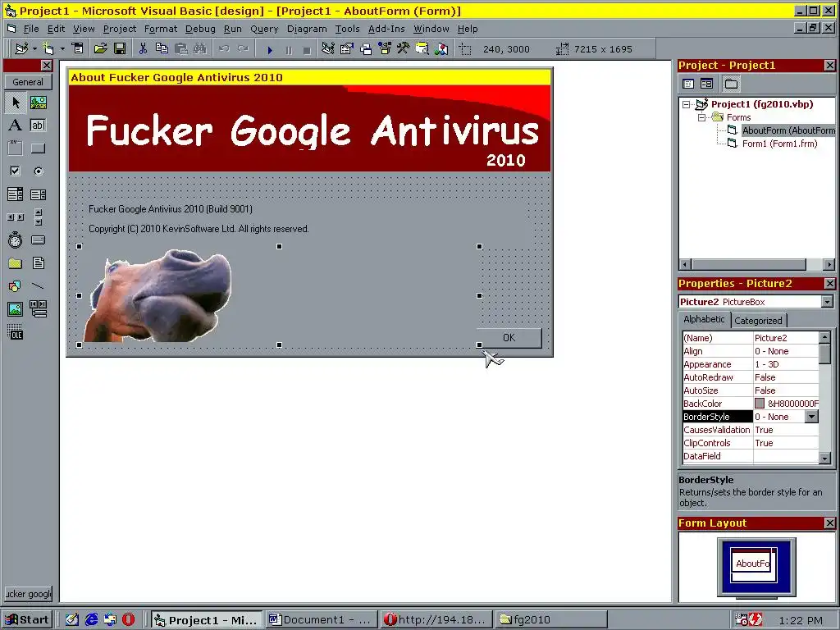Select the Shape control in the toolbox

[x=16, y=286]
